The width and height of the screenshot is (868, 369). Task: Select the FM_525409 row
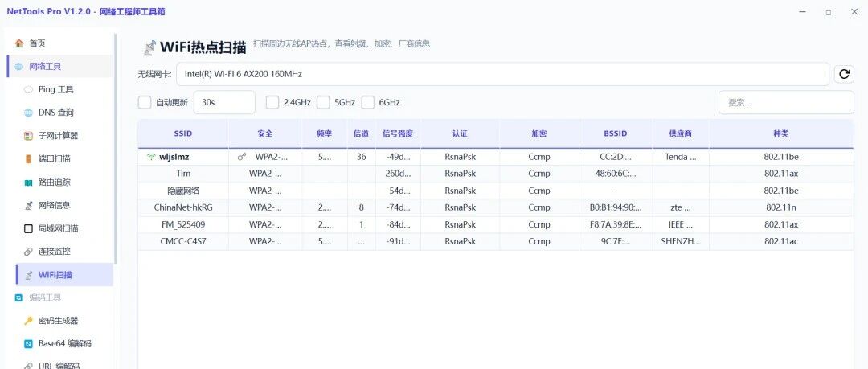[495, 224]
